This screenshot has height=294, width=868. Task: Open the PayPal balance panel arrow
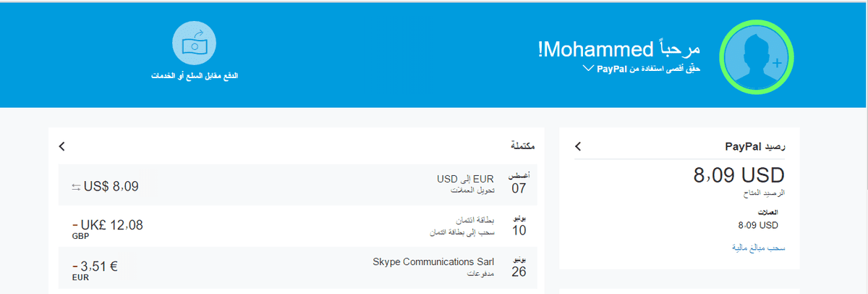click(x=578, y=147)
